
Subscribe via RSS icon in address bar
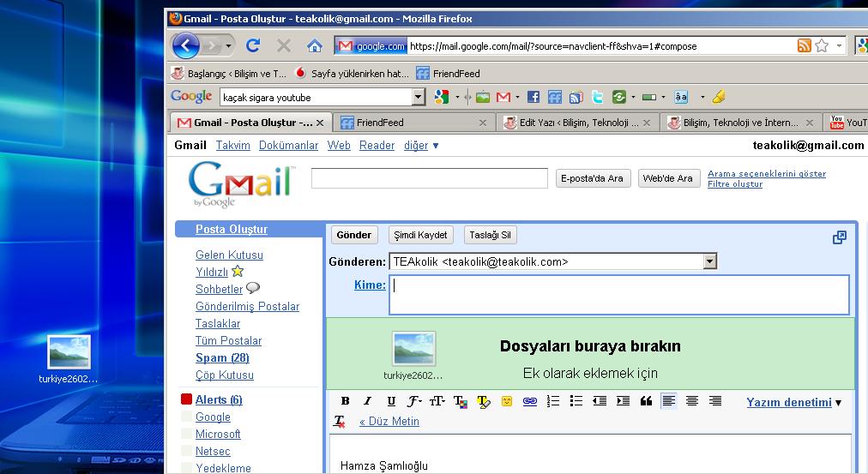coord(804,45)
